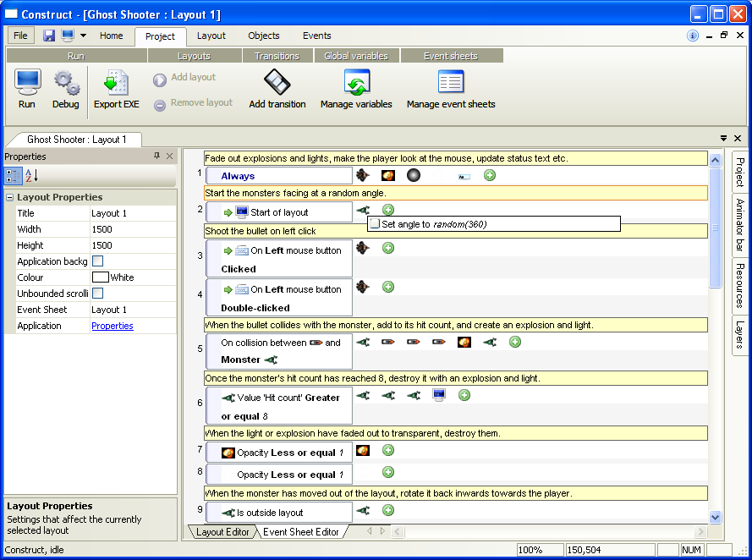Image resolution: width=752 pixels, height=560 pixels.
Task: Sort properties alphabetically with A-Z icon
Action: coord(31,175)
